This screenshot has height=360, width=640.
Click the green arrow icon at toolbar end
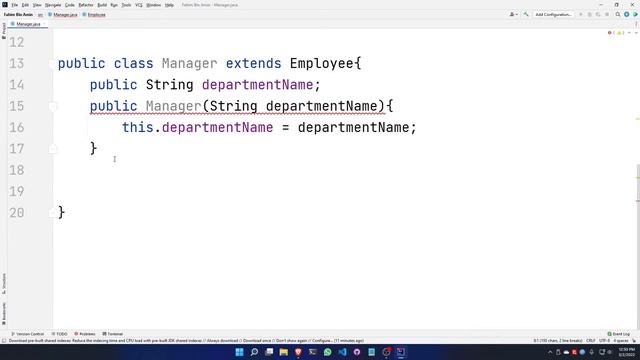click(635, 14)
